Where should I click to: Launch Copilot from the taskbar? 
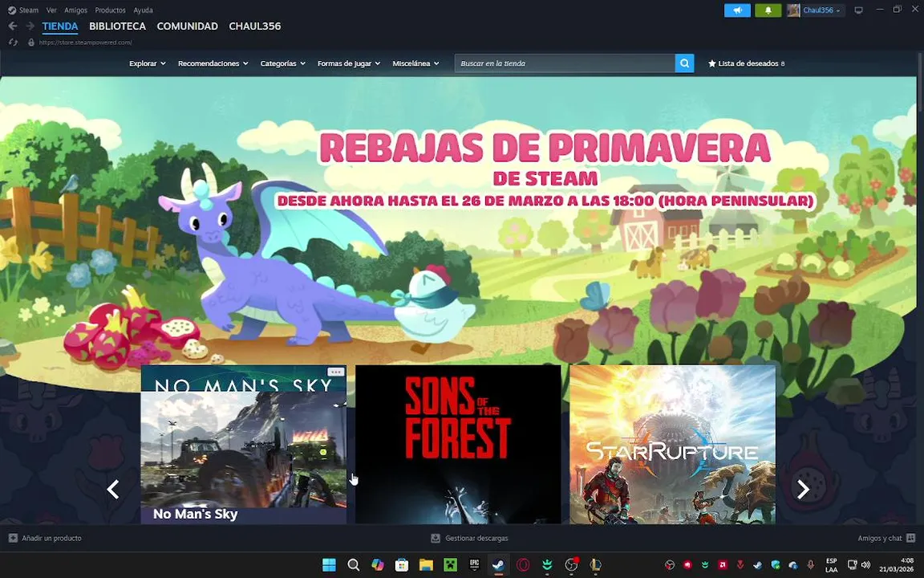[378, 565]
